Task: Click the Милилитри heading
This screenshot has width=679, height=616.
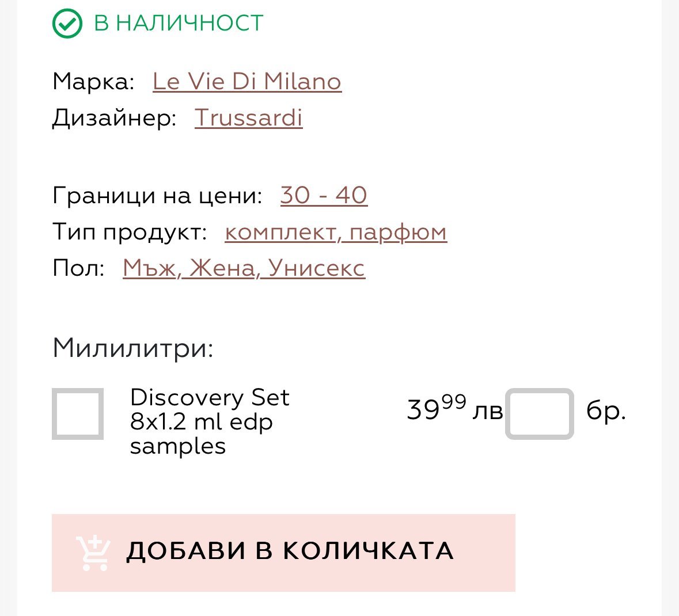Action: coord(133,348)
